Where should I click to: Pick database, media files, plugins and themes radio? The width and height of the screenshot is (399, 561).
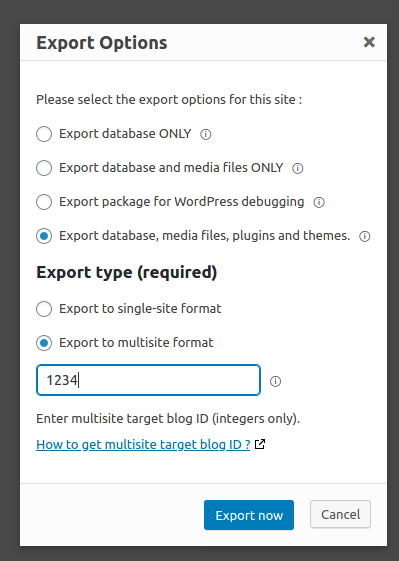44,236
